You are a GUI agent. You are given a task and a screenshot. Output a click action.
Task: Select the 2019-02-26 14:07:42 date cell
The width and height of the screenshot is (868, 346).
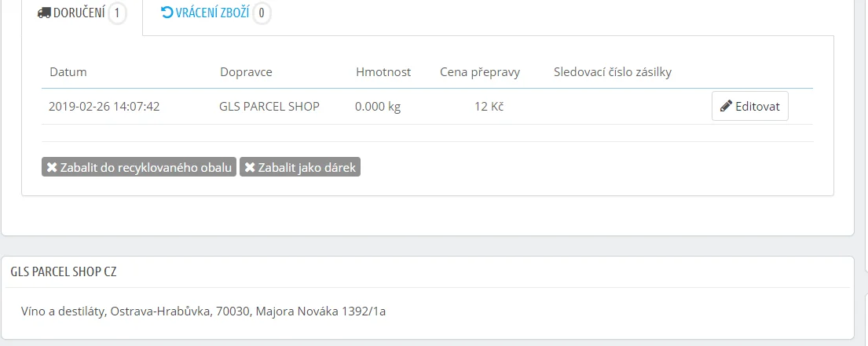coord(104,107)
